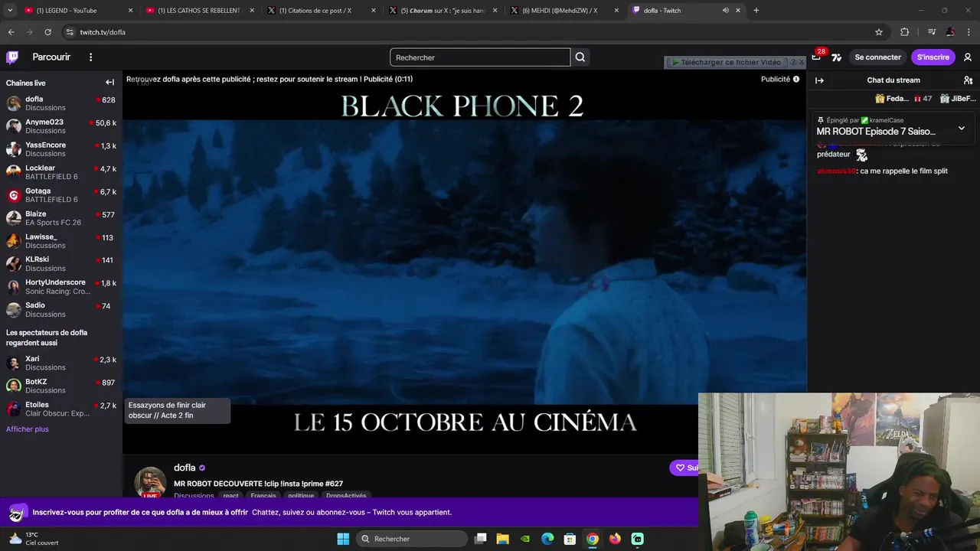Viewport: 980px width, 551px height.
Task: View site information in the address bar
Action: [x=70, y=32]
